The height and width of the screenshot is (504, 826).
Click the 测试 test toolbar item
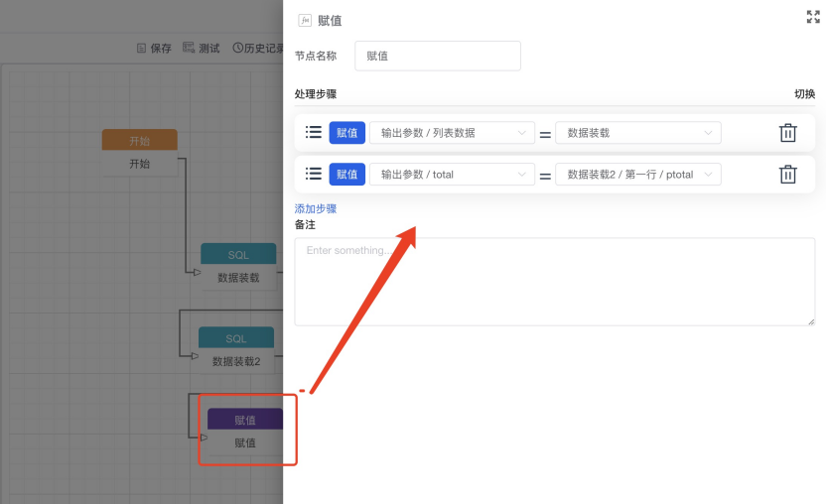click(202, 48)
